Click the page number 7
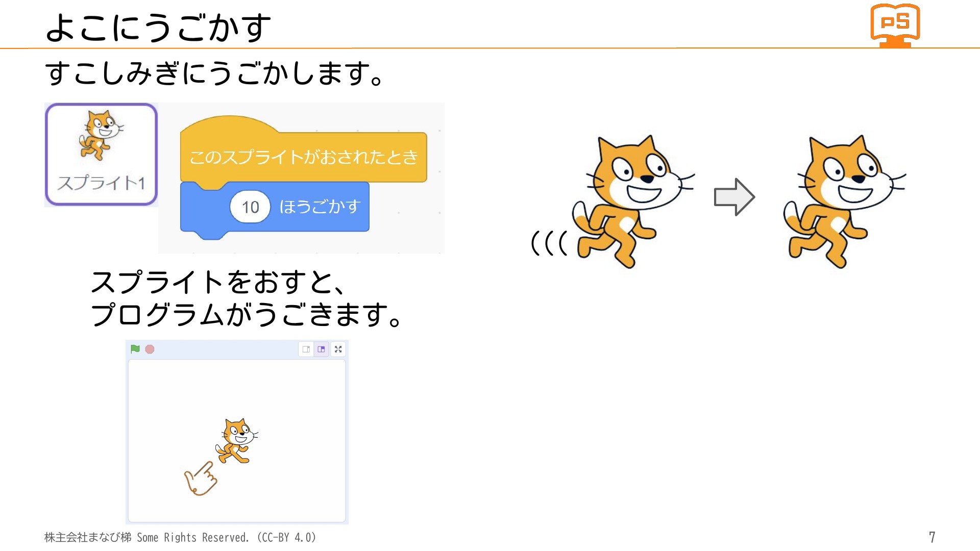The image size is (980, 551). pos(932,537)
